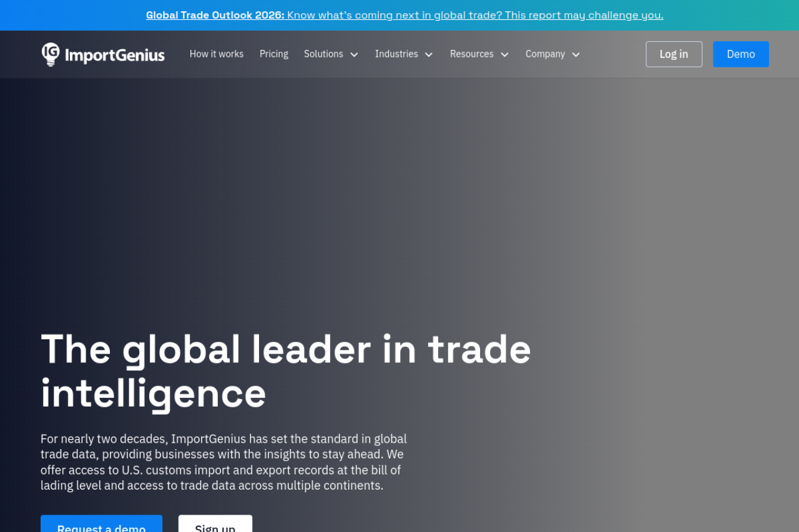Click the ImportGenius wordmark text
Image resolution: width=799 pixels, height=532 pixels.
pos(115,56)
